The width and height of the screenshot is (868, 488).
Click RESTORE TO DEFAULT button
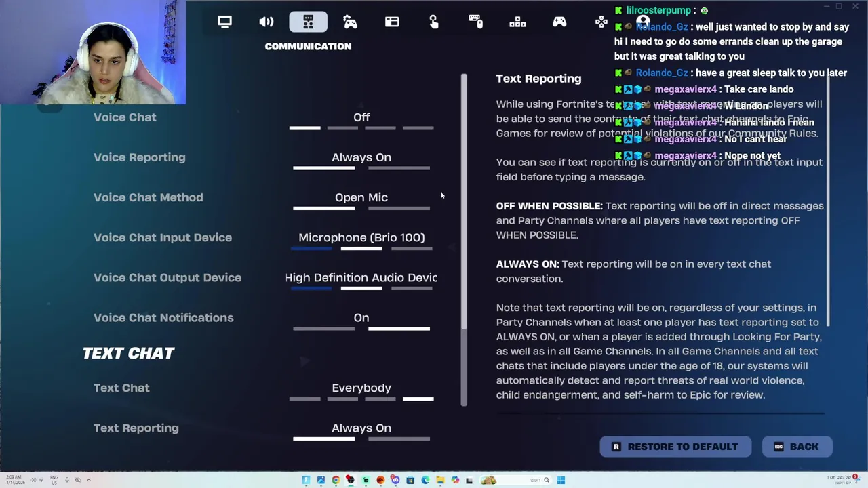coord(675,447)
